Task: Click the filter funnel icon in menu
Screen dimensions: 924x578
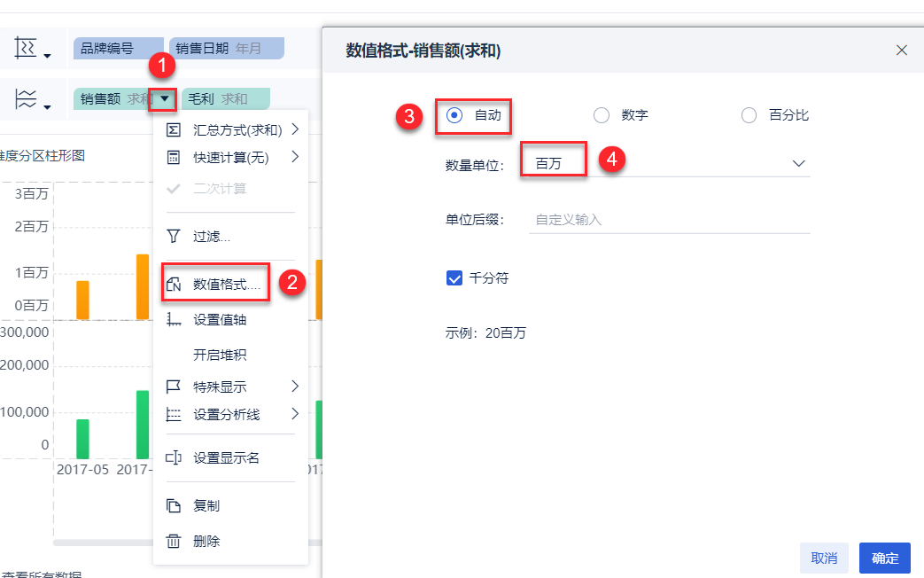Action: (175, 237)
